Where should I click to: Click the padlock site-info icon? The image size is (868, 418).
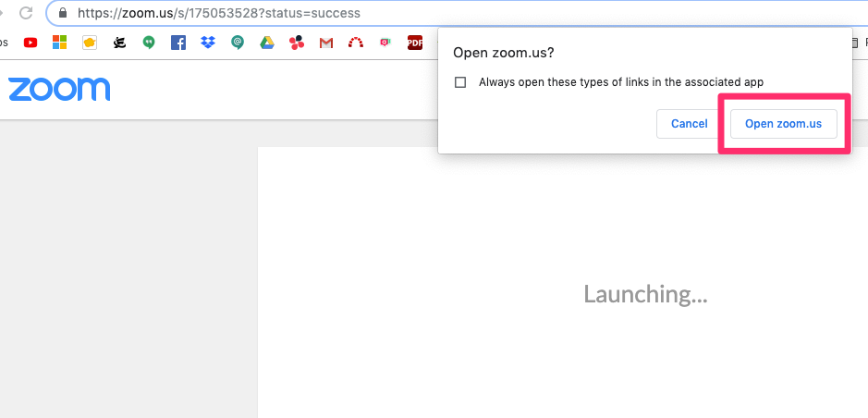point(63,13)
